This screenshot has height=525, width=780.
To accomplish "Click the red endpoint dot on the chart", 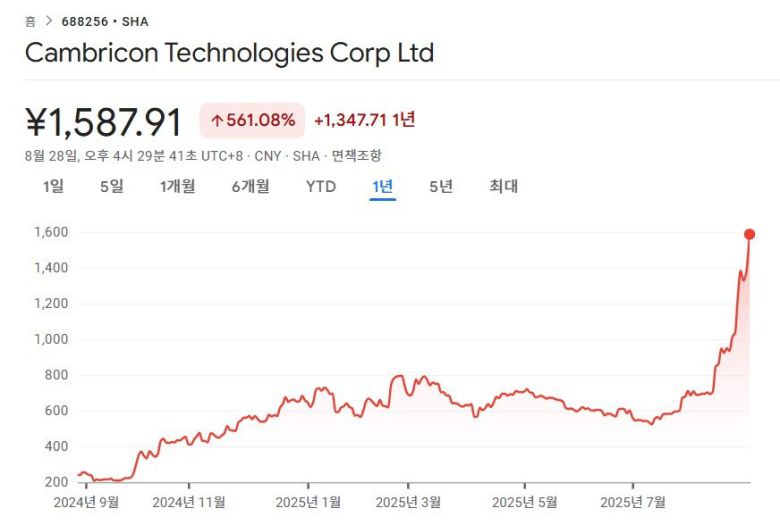I will (749, 234).
